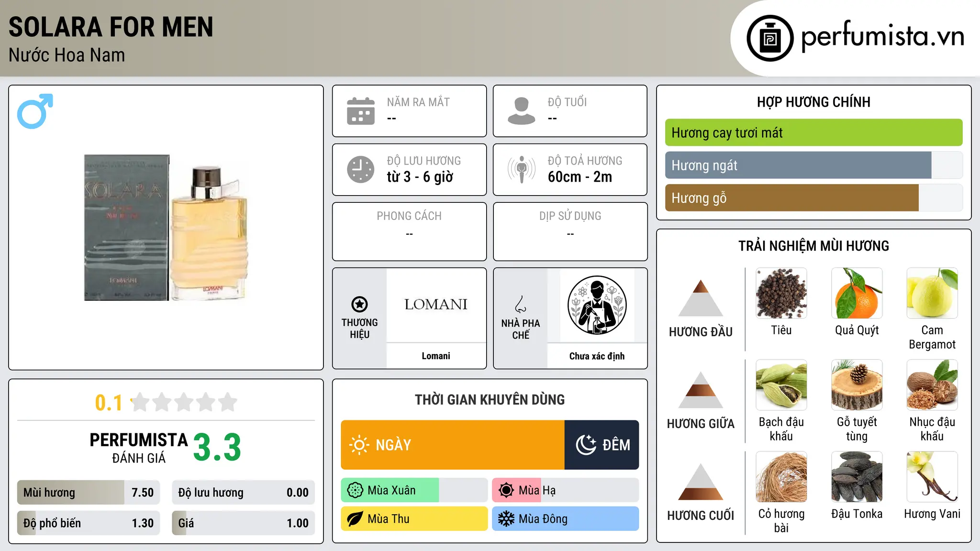This screenshot has height=551, width=980.
Task: Click the Chưa xác định perfumer label
Action: [597, 356]
